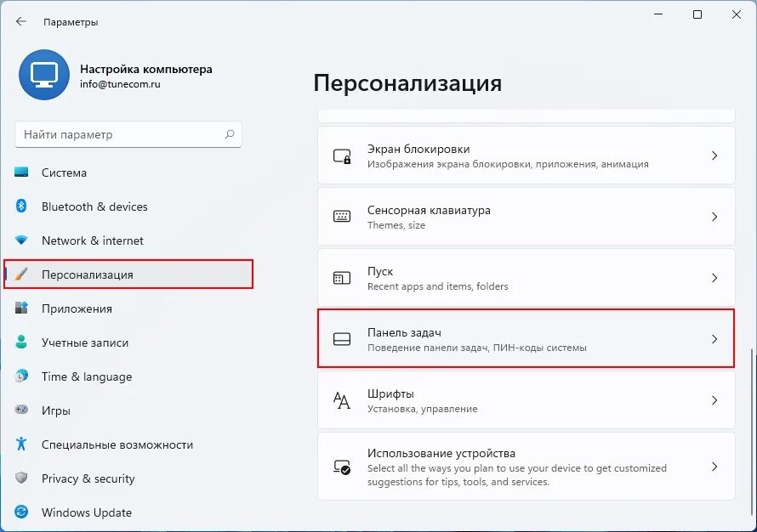
Task: Click the device usage icon with checkmark
Action: click(x=342, y=467)
